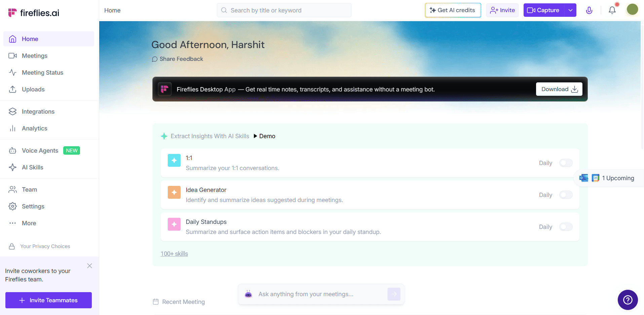Image resolution: width=644 pixels, height=315 pixels.
Task: Open AI Skills in sidebar
Action: 49,167
